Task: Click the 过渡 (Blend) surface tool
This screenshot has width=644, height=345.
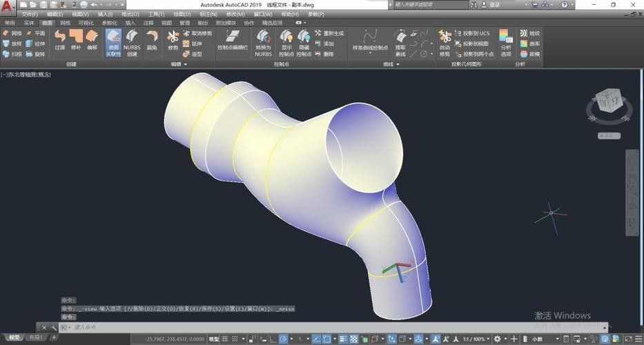Action: (x=60, y=39)
